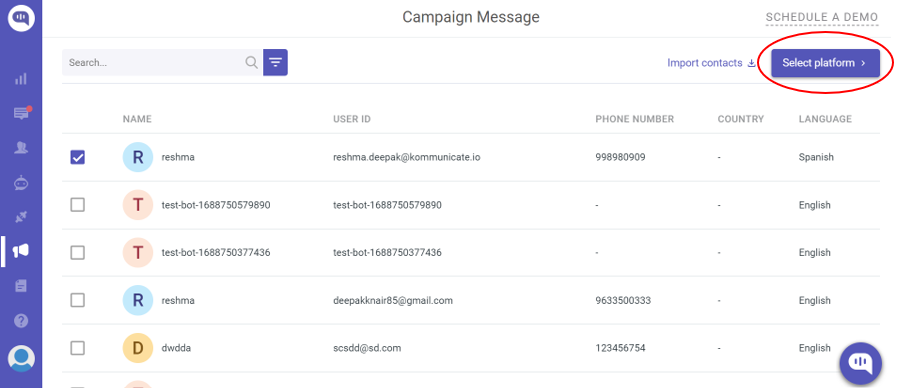Open the integrations plug sidebar icon
The image size is (897, 388).
(21, 217)
